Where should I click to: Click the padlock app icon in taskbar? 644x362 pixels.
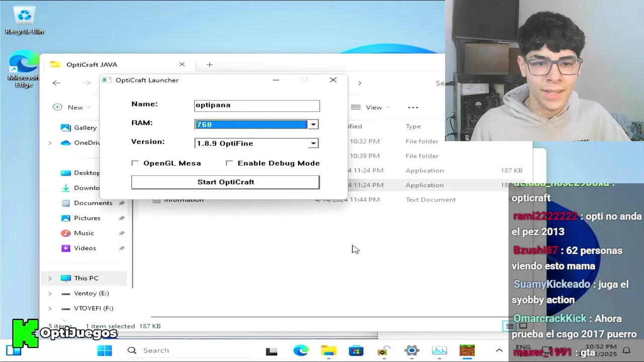384,350
